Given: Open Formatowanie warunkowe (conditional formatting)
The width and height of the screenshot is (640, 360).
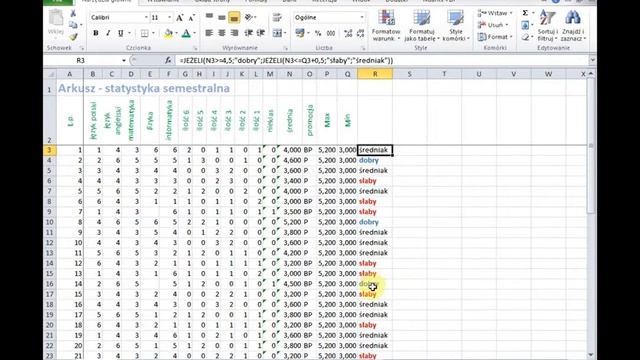Looking at the screenshot, I should pos(386,26).
